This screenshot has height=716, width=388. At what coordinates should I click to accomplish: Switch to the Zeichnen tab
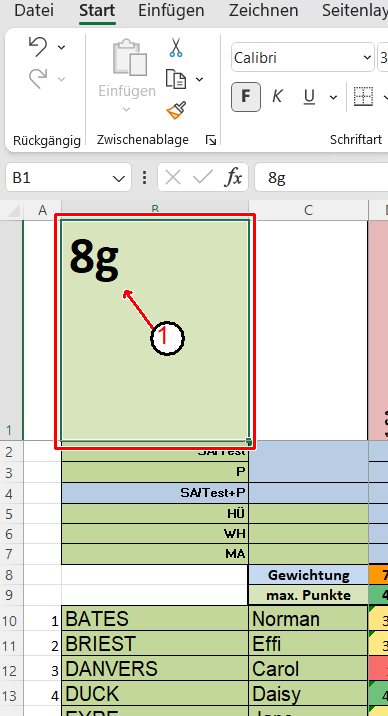tap(263, 10)
